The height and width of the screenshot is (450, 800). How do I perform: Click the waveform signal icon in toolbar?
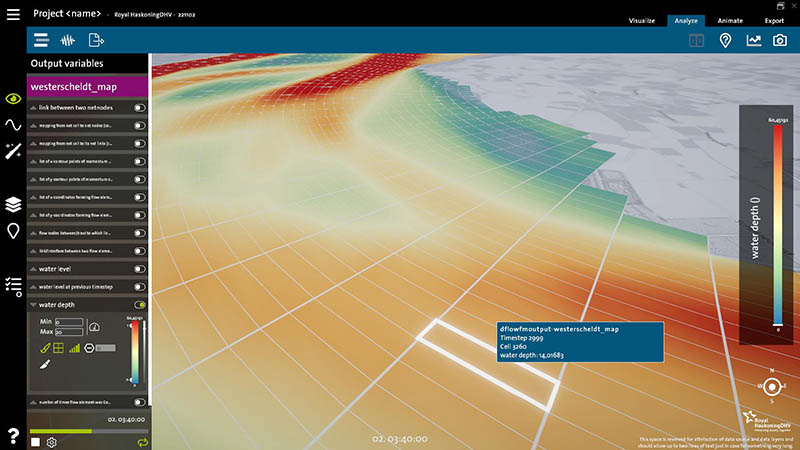[x=67, y=40]
